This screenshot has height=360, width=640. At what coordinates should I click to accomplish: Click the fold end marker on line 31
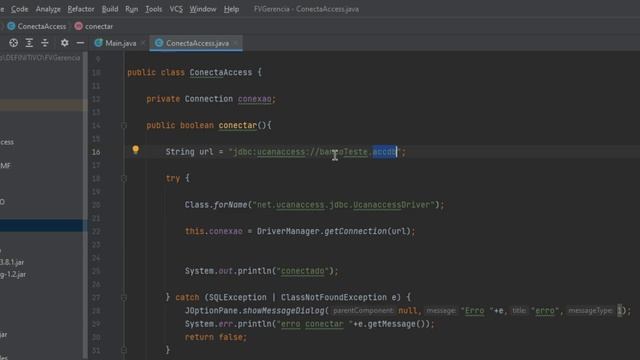(124, 350)
